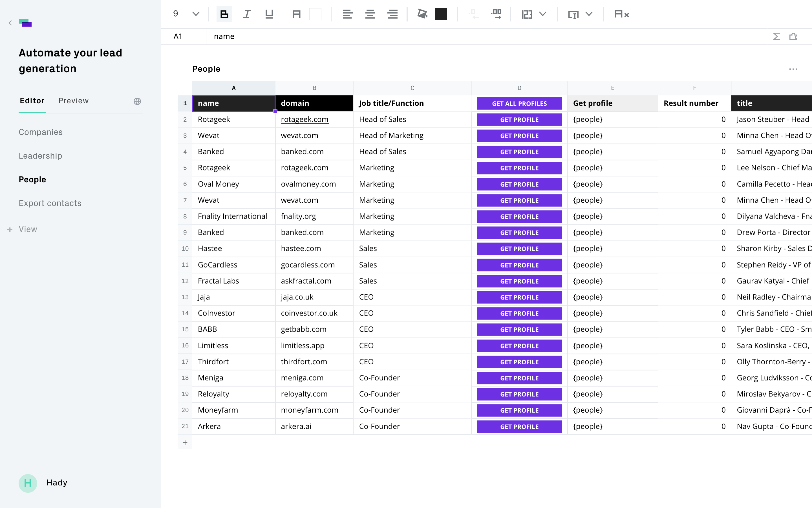Image resolution: width=812 pixels, height=508 pixels.
Task: Select row 10 header
Action: tap(185, 249)
